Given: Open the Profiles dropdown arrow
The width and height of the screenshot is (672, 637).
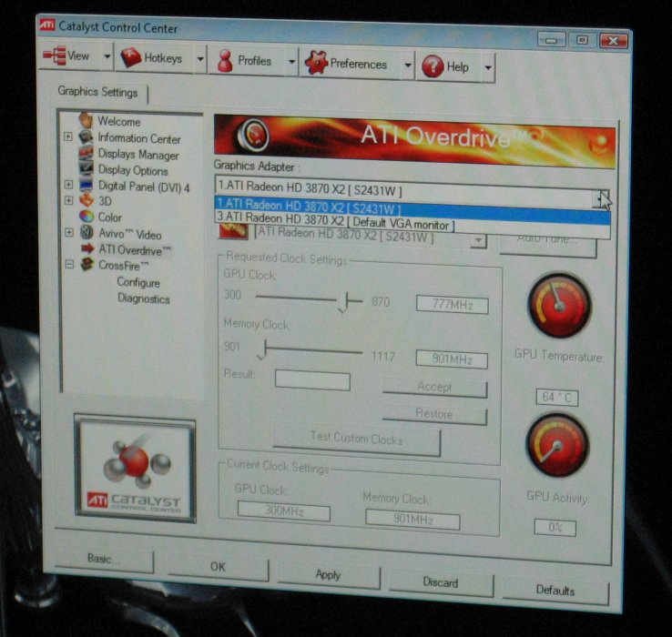Looking at the screenshot, I should pyautogui.click(x=292, y=62).
